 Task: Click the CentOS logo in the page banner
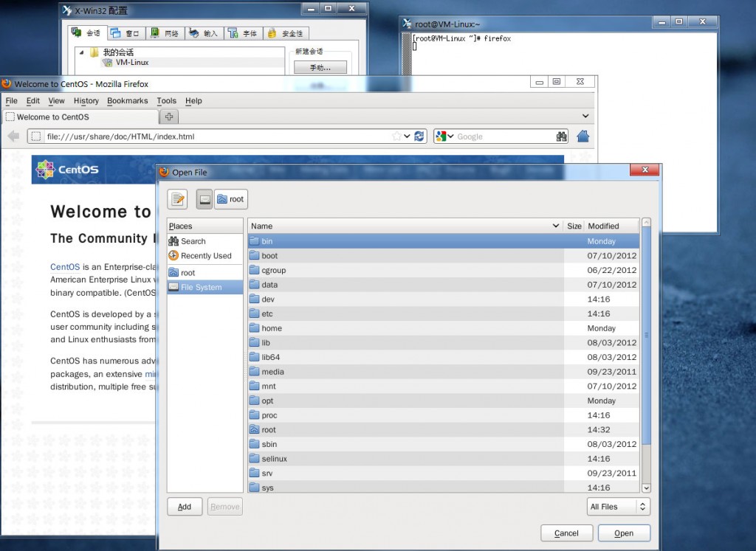[67, 170]
